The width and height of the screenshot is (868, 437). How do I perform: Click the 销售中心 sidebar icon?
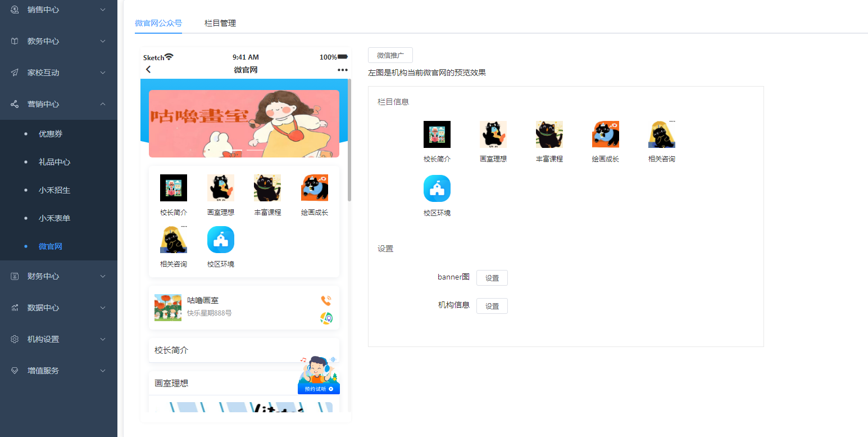(15, 10)
